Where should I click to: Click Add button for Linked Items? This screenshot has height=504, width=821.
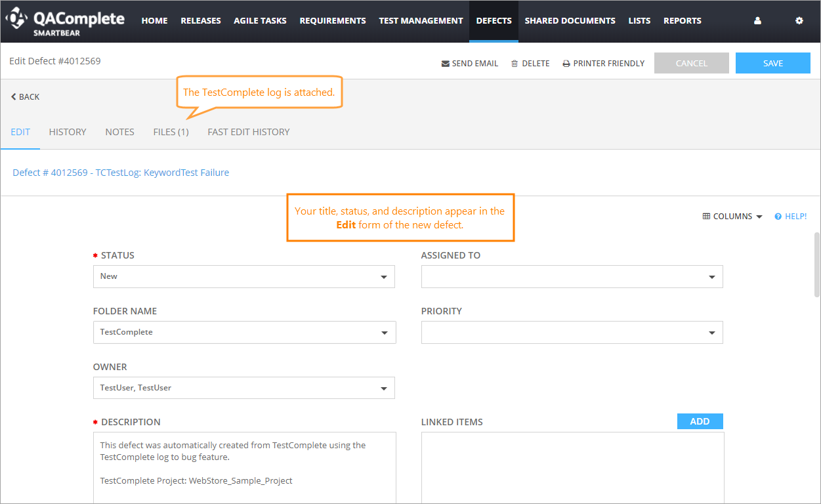pos(700,421)
